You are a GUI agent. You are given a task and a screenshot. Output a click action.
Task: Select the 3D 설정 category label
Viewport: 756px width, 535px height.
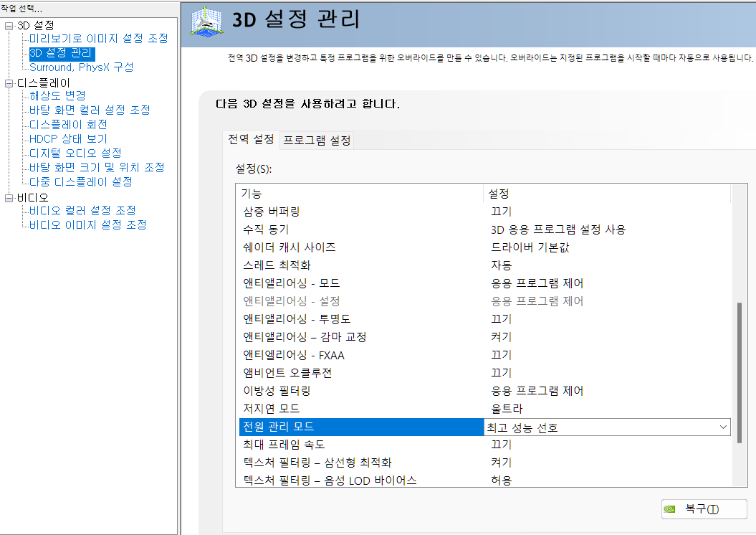tap(36, 26)
